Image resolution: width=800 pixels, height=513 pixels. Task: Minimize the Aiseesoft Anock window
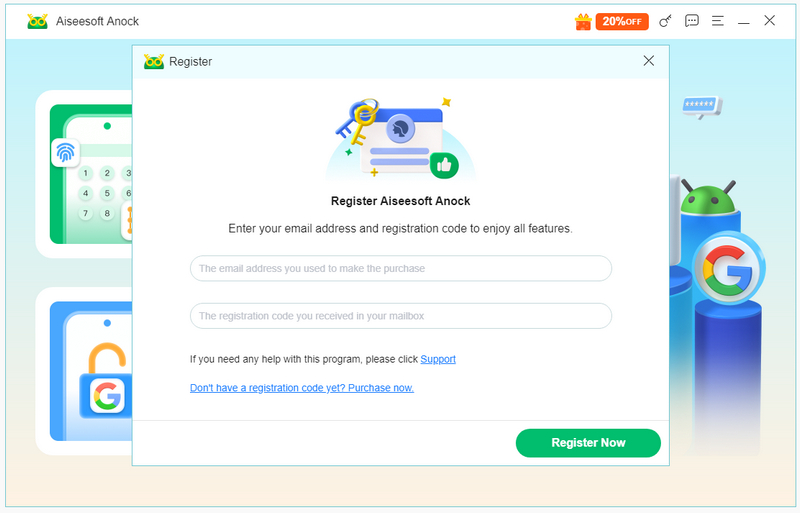point(743,21)
